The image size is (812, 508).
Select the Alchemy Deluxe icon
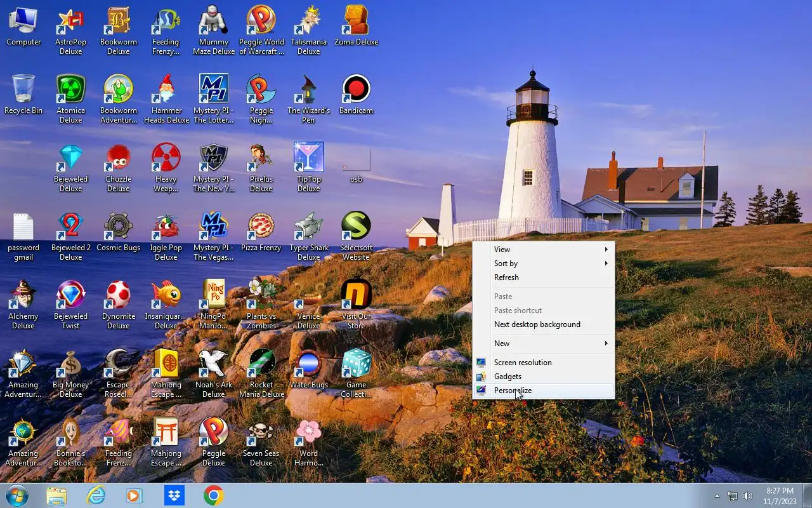click(23, 305)
